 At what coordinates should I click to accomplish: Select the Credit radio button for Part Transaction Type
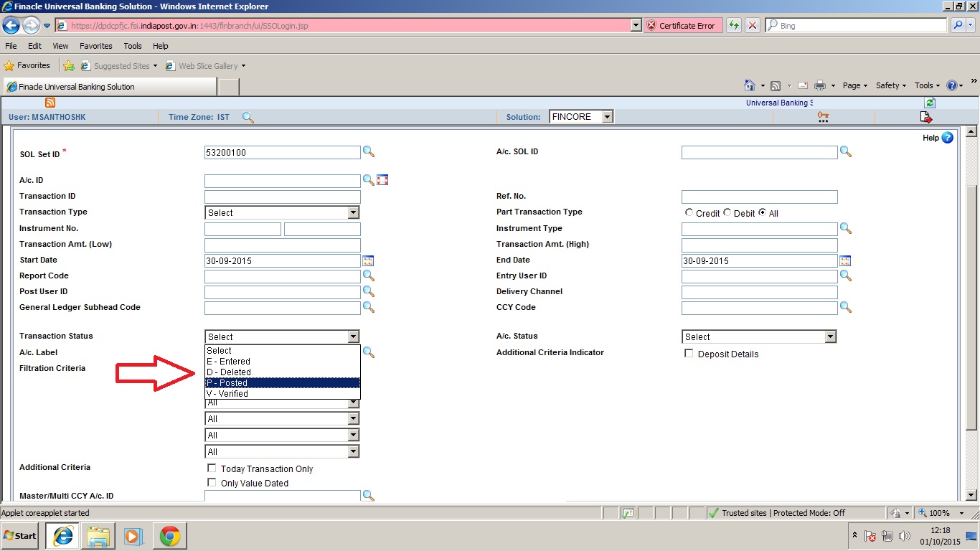689,212
